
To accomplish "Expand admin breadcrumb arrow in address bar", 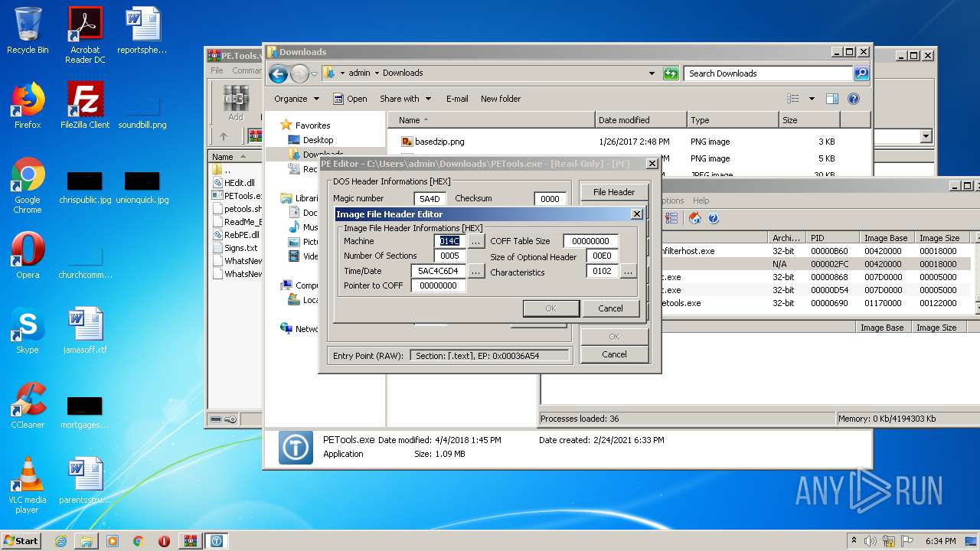I will click(x=376, y=73).
